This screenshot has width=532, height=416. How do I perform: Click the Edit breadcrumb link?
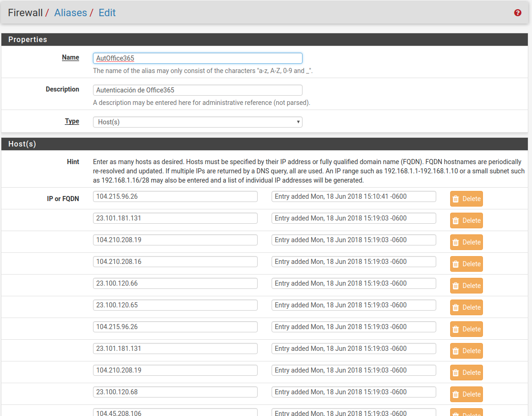(107, 13)
